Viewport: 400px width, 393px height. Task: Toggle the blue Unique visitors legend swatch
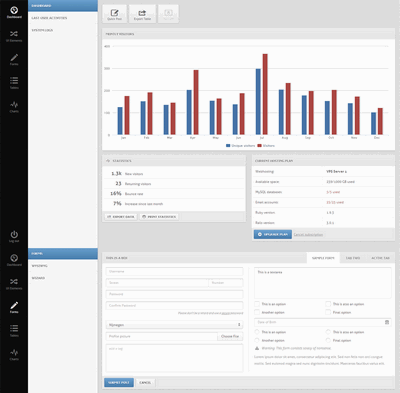coord(228,146)
